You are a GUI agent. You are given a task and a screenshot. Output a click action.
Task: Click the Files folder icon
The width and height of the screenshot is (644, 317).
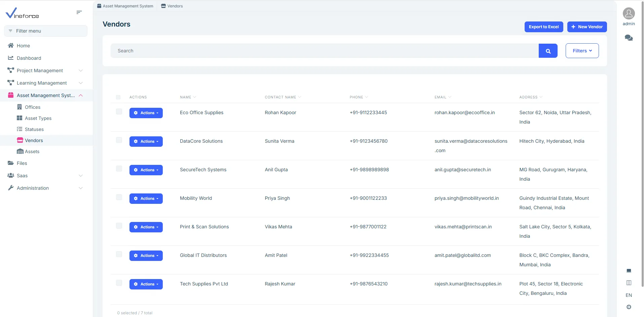click(11, 163)
